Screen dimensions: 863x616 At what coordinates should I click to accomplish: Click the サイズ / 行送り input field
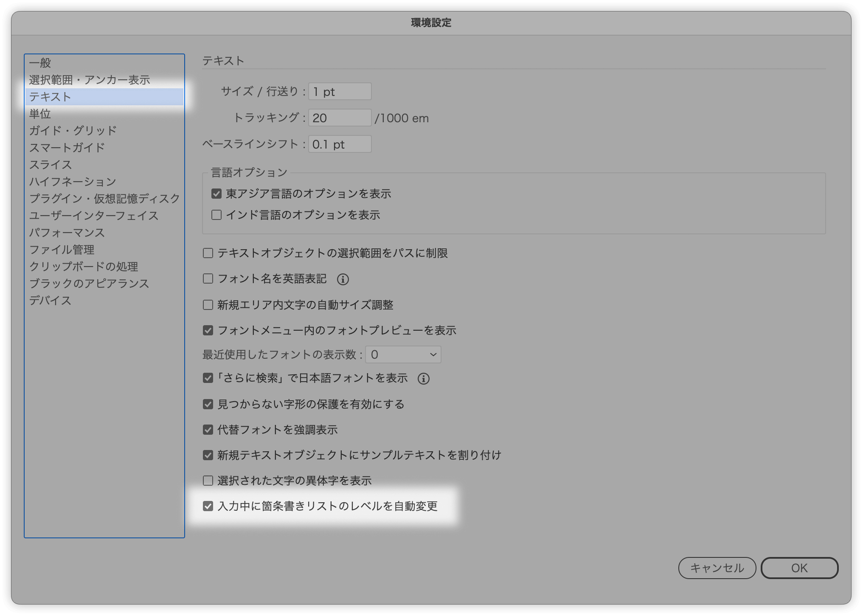tap(340, 92)
